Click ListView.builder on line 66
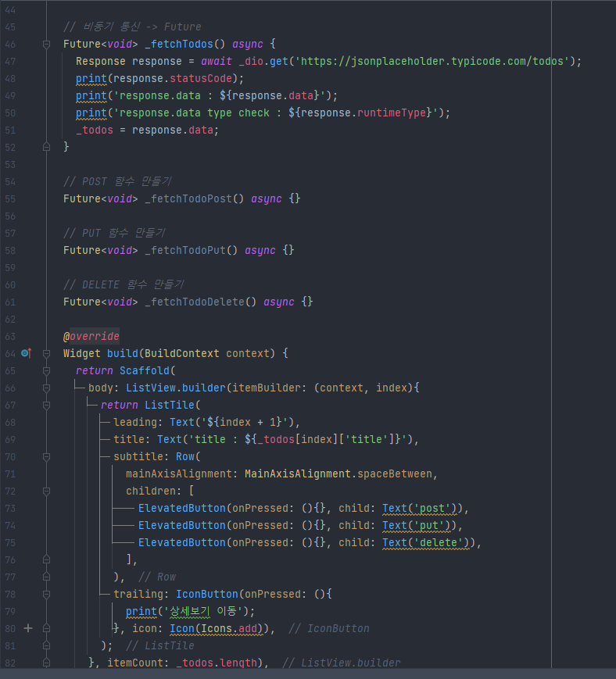 click(176, 388)
